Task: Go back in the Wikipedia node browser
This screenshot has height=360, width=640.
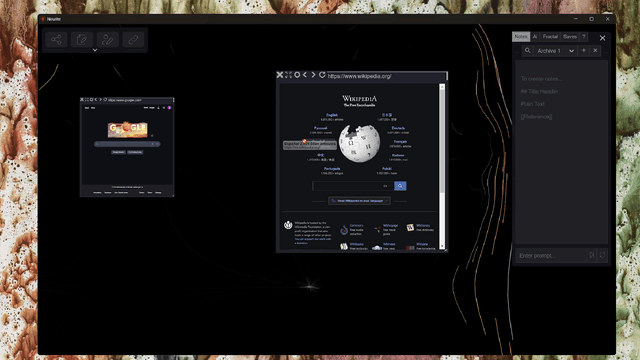Action: coord(305,75)
